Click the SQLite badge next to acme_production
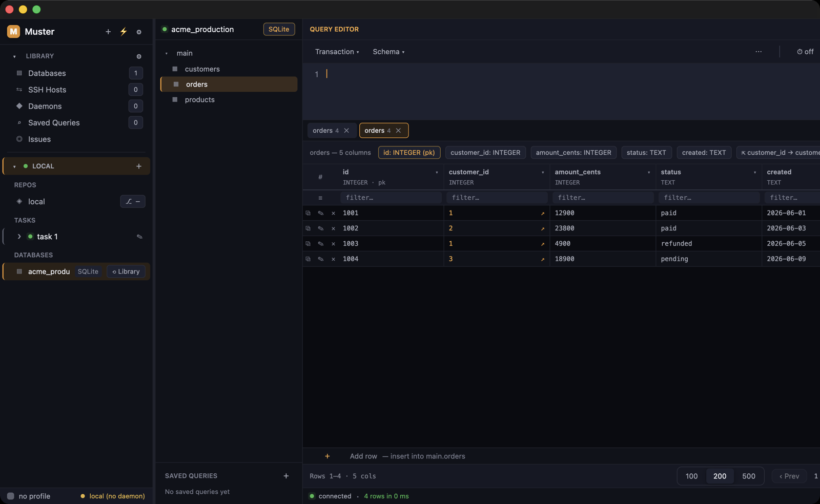 coord(279,29)
